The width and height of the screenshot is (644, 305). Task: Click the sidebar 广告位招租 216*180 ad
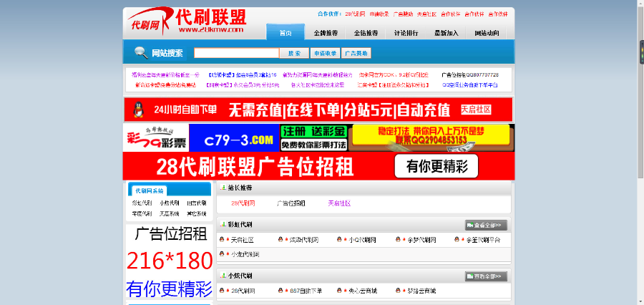click(x=169, y=261)
